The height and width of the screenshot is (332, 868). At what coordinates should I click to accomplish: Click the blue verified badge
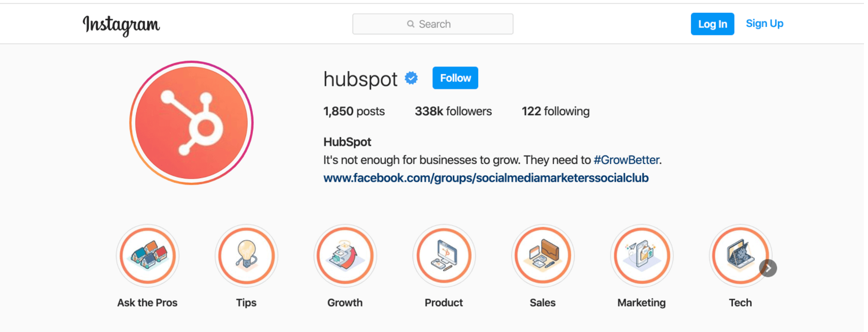pyautogui.click(x=411, y=78)
